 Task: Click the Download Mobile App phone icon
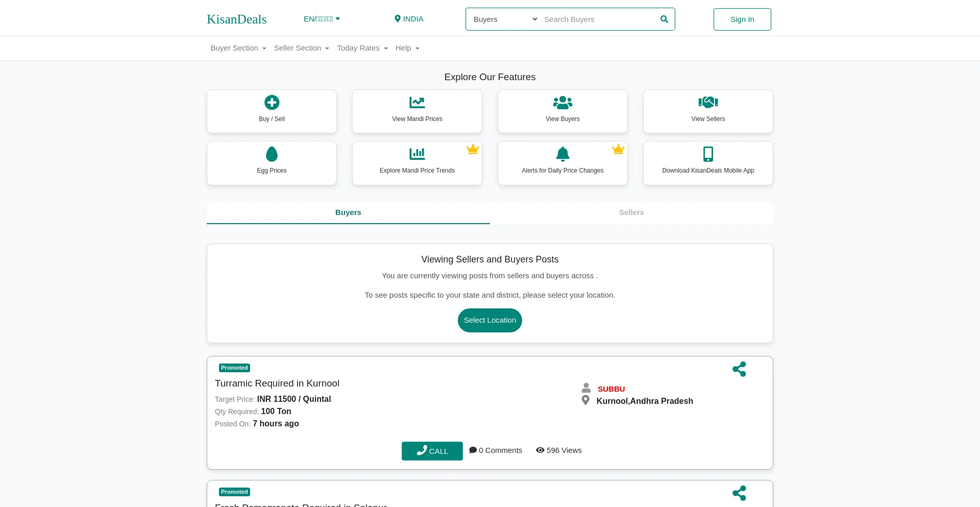coord(708,154)
